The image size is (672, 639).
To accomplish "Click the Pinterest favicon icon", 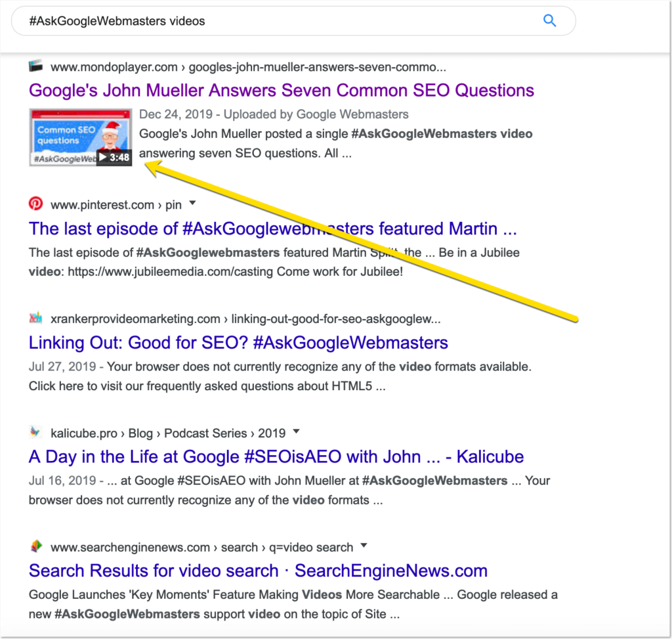I will click(x=36, y=204).
